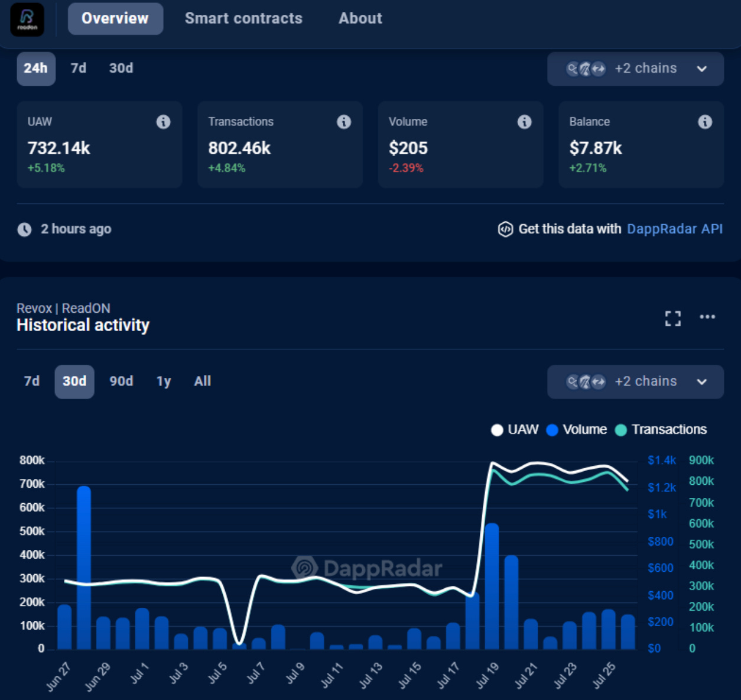The height and width of the screenshot is (700, 741).
Task: Open Volume info tooltip icon
Action: [524, 122]
